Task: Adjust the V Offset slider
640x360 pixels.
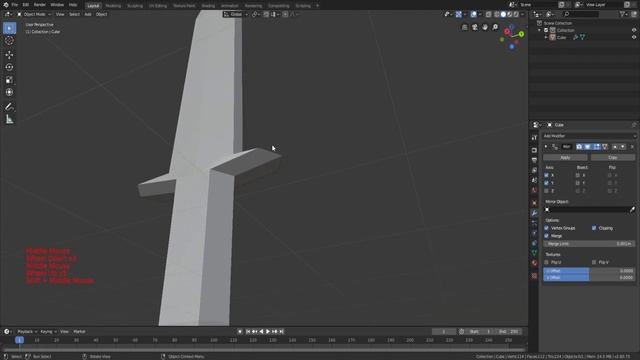Action: click(x=589, y=278)
